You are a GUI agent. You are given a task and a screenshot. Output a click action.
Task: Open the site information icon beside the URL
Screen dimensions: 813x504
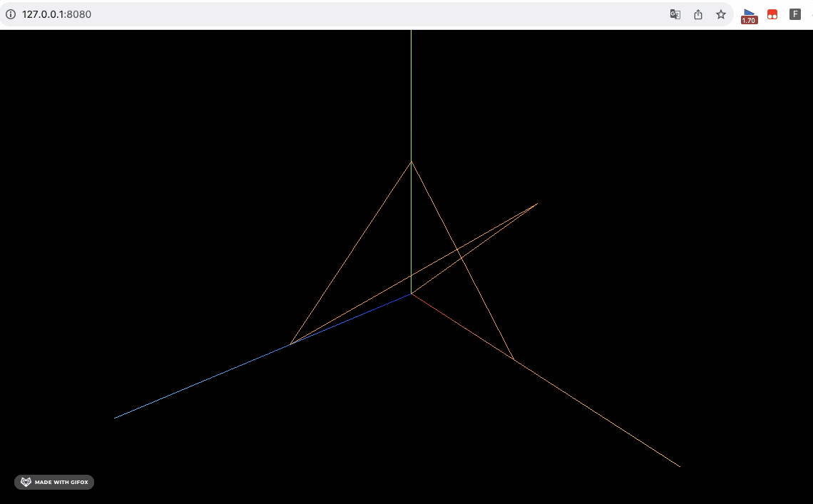coord(11,14)
